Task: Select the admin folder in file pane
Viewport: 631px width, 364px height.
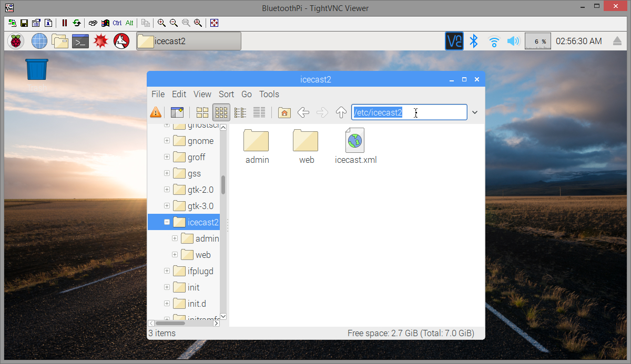Action: 257,147
